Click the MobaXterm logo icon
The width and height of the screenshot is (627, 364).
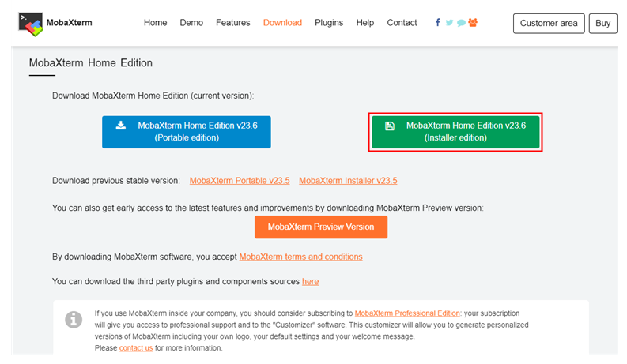30,24
